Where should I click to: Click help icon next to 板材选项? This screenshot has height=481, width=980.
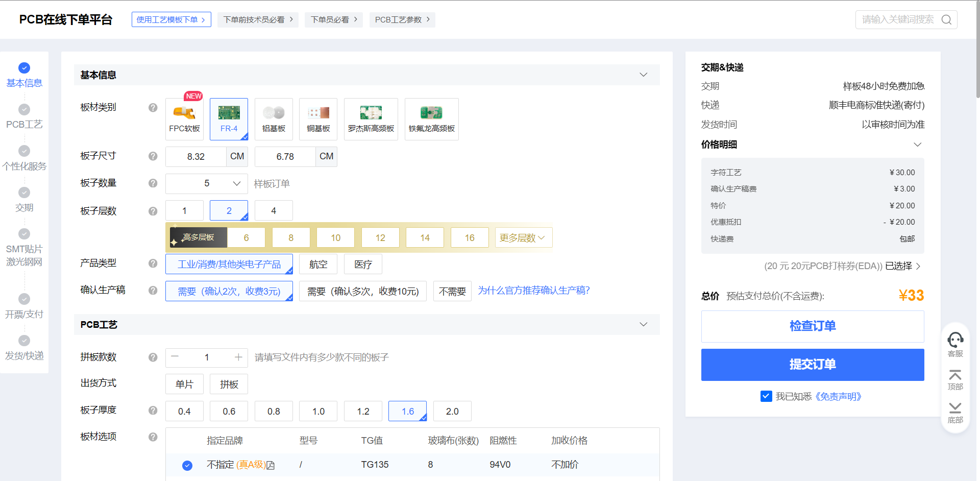pyautogui.click(x=153, y=437)
